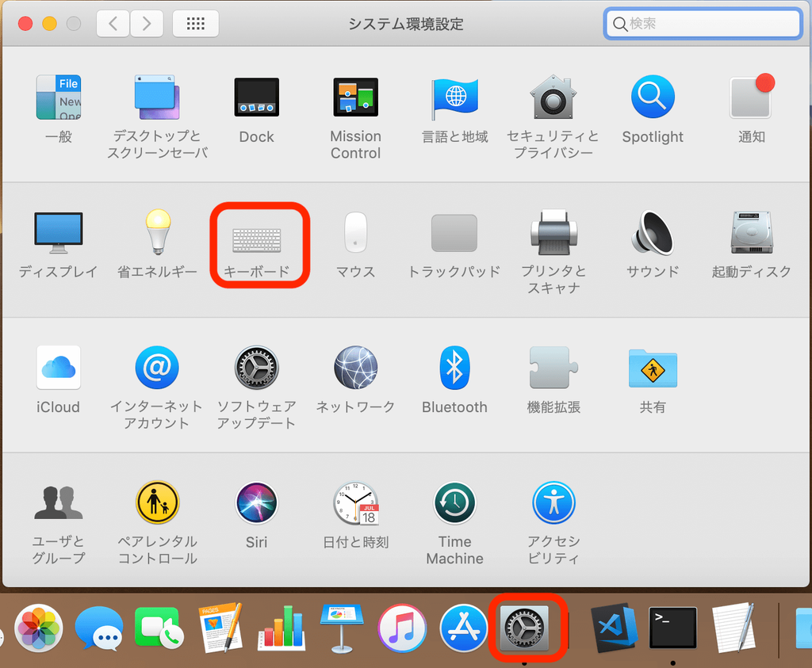Open the Notifications preferences

pos(751,97)
